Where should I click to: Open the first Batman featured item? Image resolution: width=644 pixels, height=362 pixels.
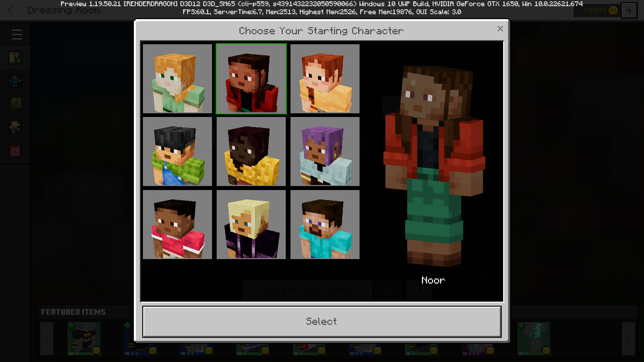click(84, 338)
